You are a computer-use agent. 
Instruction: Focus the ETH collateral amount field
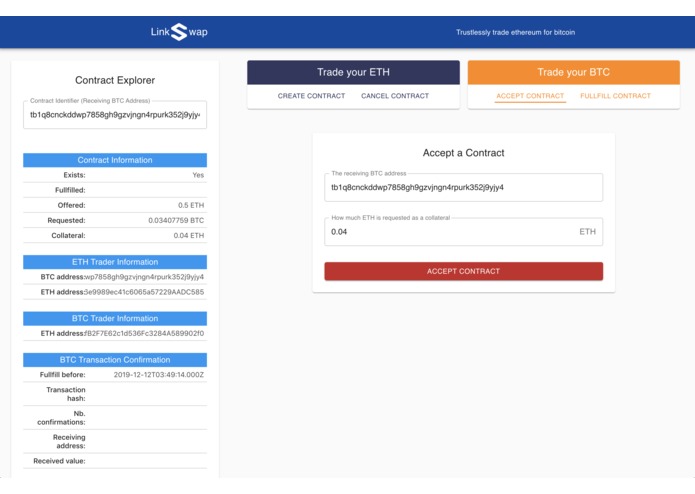click(x=464, y=232)
